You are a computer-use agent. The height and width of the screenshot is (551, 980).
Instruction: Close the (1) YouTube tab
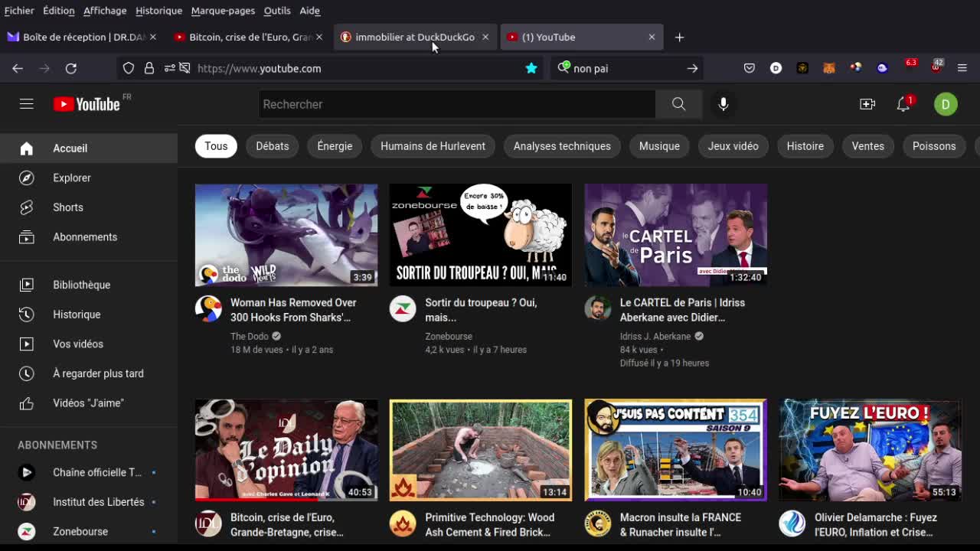(652, 37)
